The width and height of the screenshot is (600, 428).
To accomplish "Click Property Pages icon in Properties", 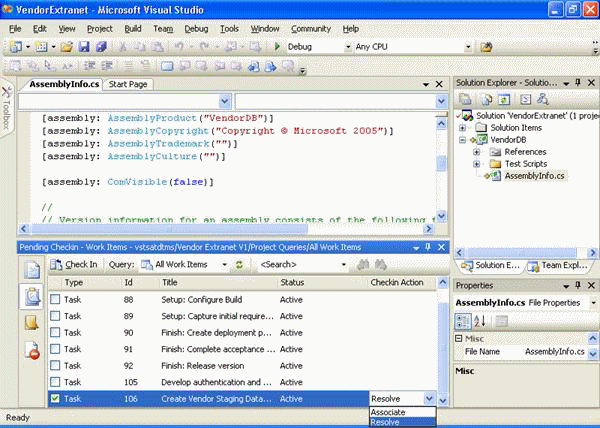I will (501, 321).
